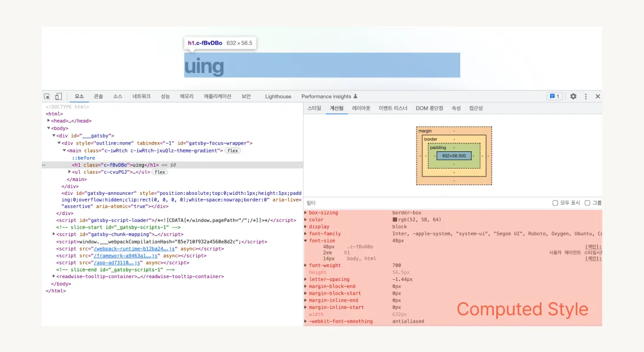Image resolution: width=644 pixels, height=352 pixels.
Task: Open DevTools settings gear icon
Action: point(574,96)
